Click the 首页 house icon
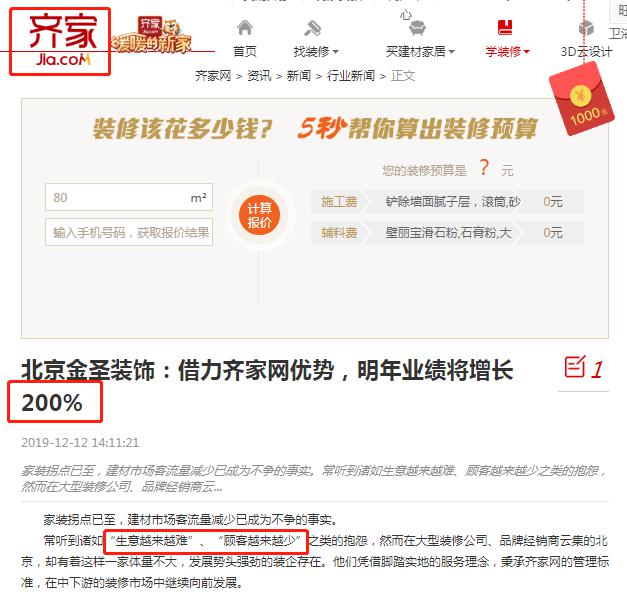This screenshot has height=598, width=627. pyautogui.click(x=245, y=28)
